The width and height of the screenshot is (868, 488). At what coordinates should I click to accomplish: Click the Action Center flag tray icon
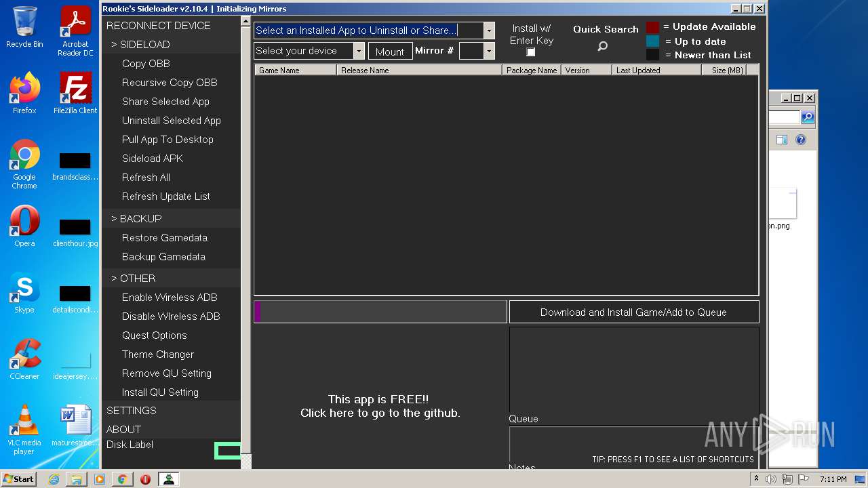[803, 479]
